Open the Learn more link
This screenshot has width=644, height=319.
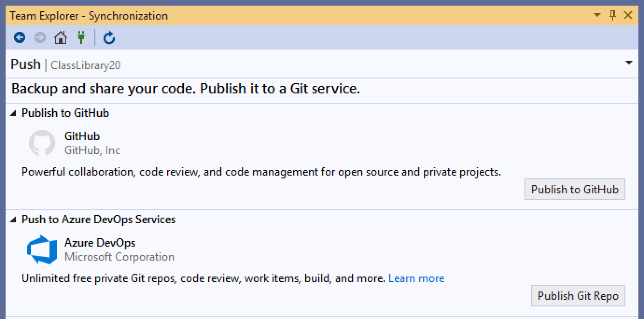click(416, 278)
